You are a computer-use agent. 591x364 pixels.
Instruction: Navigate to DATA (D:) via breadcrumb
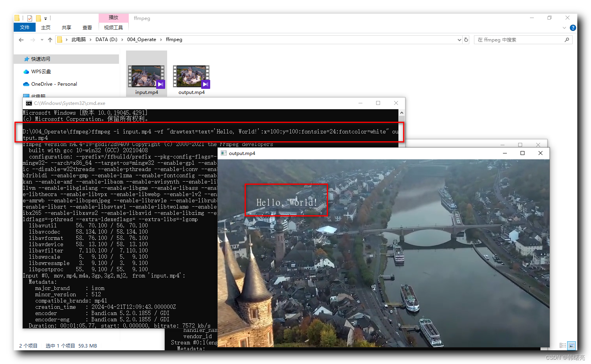pos(106,40)
